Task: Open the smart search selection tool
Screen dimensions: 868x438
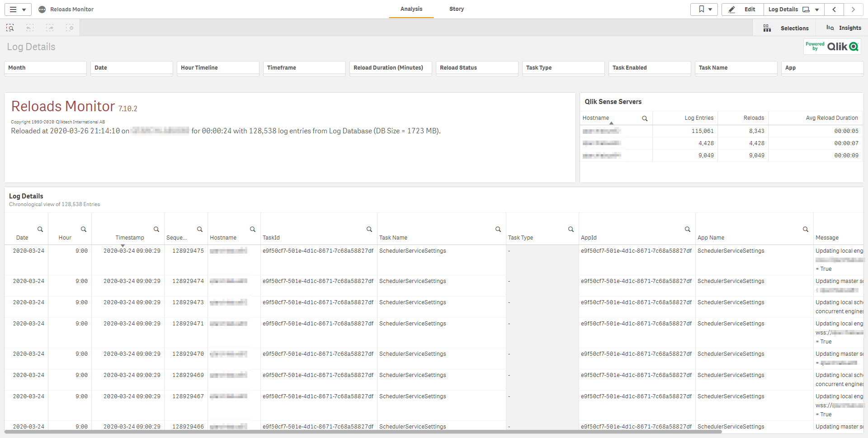Action: click(10, 28)
